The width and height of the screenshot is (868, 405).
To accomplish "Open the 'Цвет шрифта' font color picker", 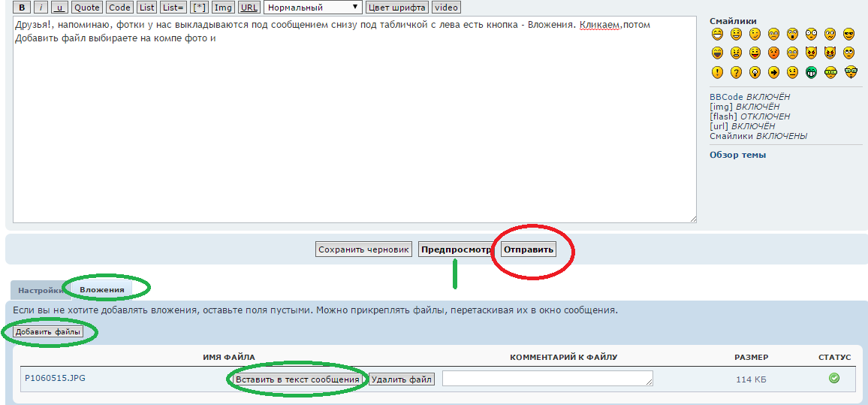I will [x=397, y=8].
